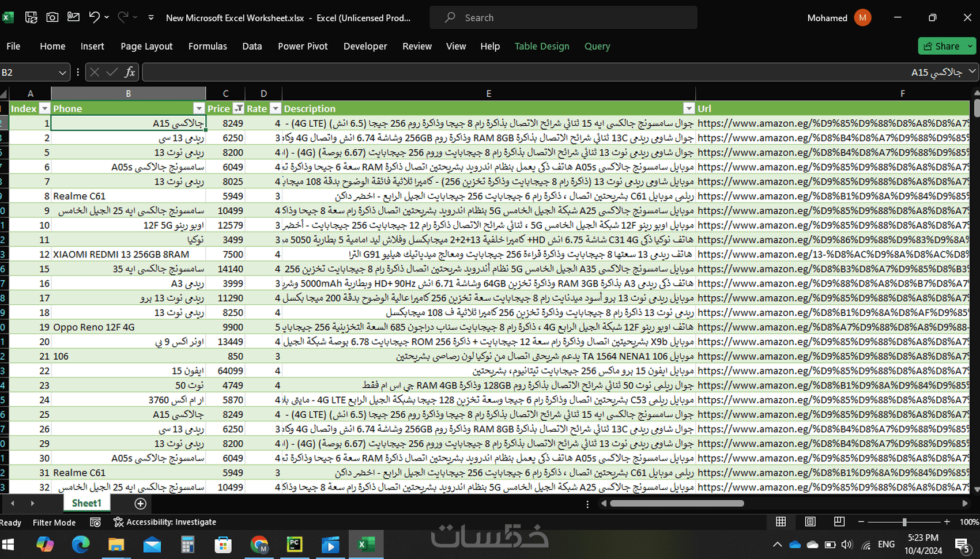Show hidden system tray icons
980x559 pixels.
pyautogui.click(x=778, y=545)
